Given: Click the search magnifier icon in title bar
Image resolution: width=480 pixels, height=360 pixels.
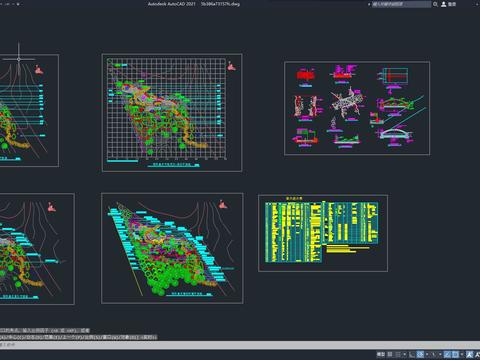Looking at the screenshot, I should 435,4.
